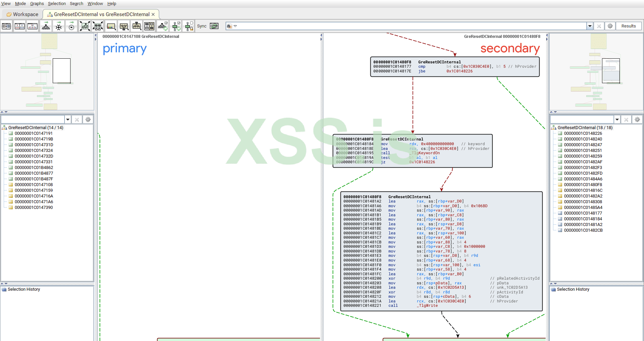This screenshot has height=341, width=644.
Task: Toggle automatic layout checkbox icon
Action: point(163,26)
